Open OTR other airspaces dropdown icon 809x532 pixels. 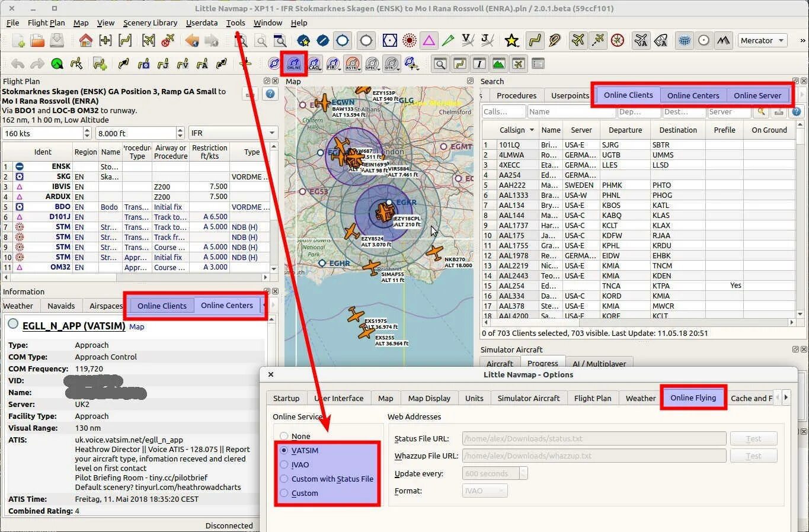[x=392, y=63]
